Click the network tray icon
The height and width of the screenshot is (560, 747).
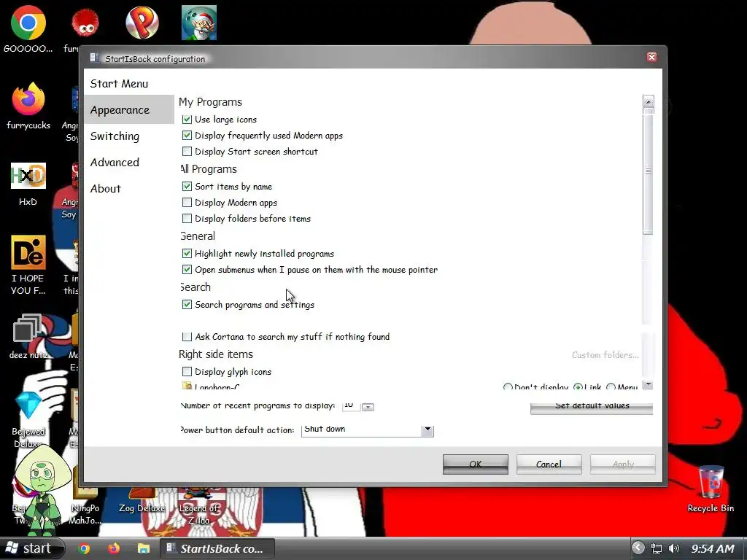657,548
